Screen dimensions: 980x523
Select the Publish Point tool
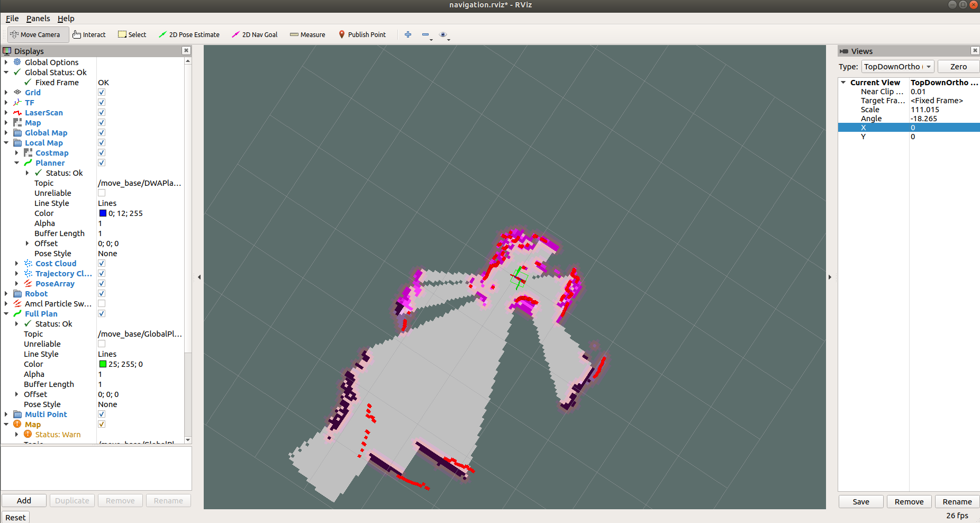click(x=362, y=34)
